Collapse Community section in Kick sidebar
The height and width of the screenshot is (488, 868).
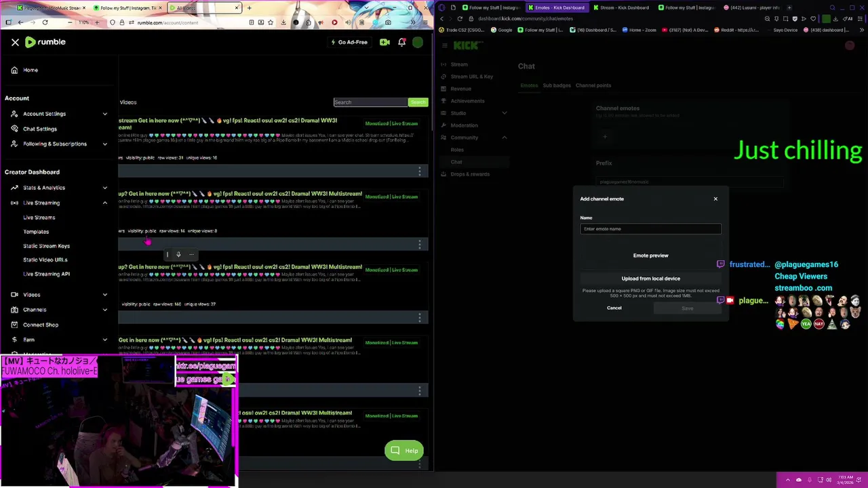pyautogui.click(x=473, y=138)
